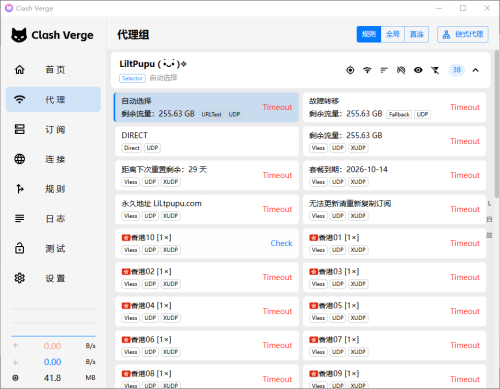500x389 pixels.
Task: Select the 香港05 proxy node
Action: pyautogui.click(x=394, y=311)
